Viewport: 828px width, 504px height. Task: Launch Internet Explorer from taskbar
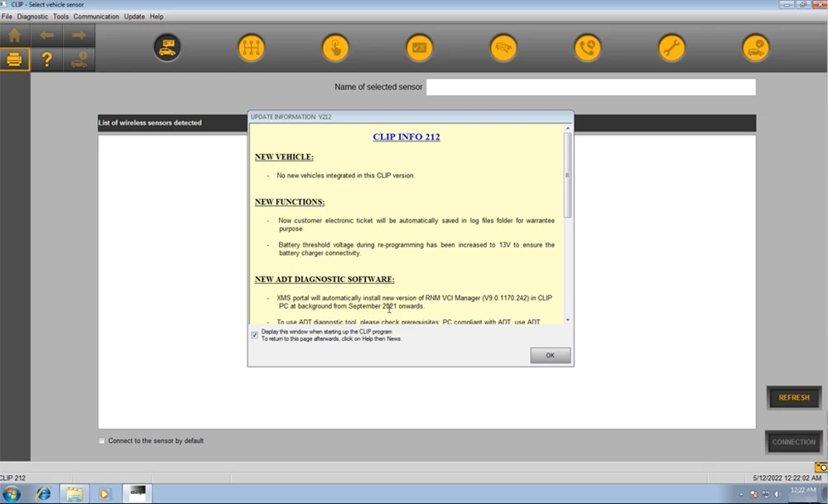(43, 494)
